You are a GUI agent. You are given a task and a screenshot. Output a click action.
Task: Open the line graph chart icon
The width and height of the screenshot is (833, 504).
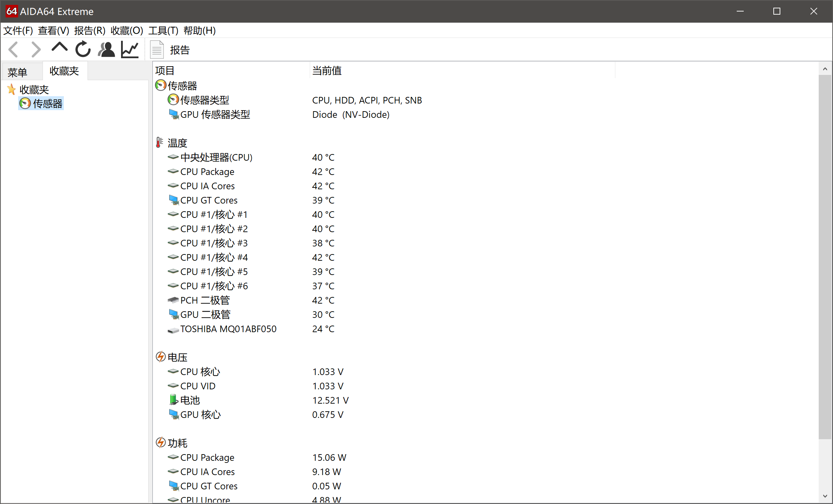tap(130, 49)
